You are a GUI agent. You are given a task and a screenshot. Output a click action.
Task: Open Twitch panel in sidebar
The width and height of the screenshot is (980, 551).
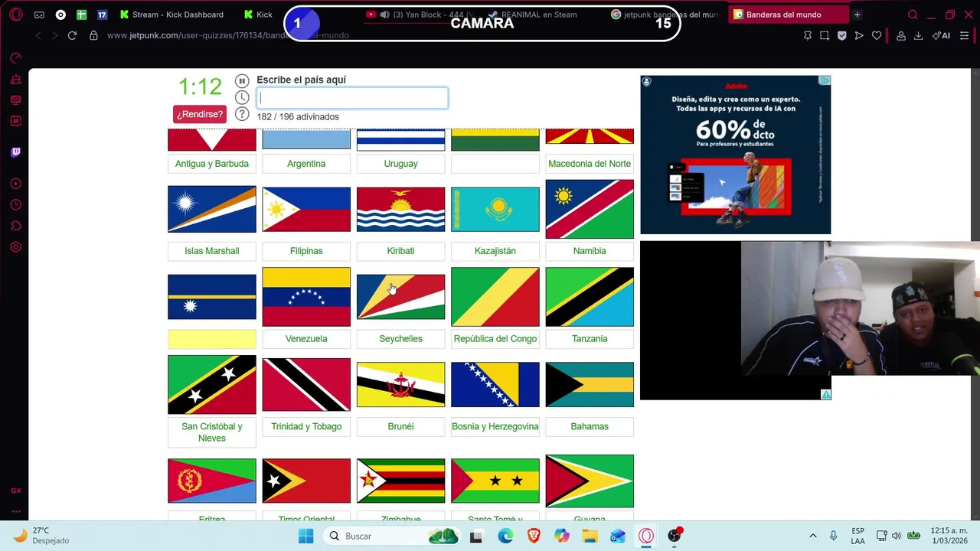click(x=16, y=152)
